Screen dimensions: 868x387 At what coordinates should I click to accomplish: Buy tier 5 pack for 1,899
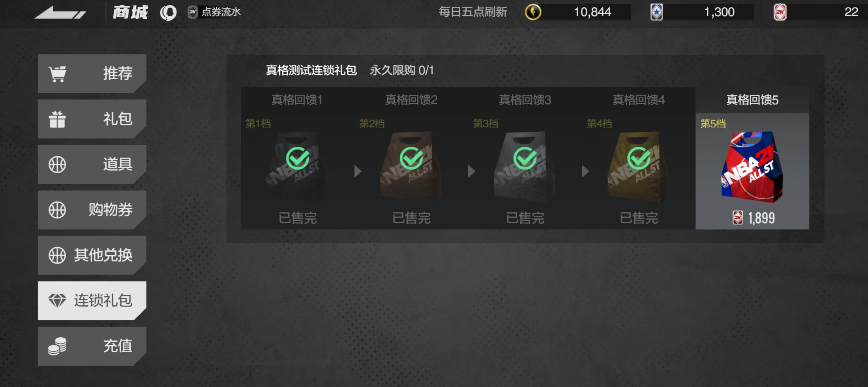(754, 218)
